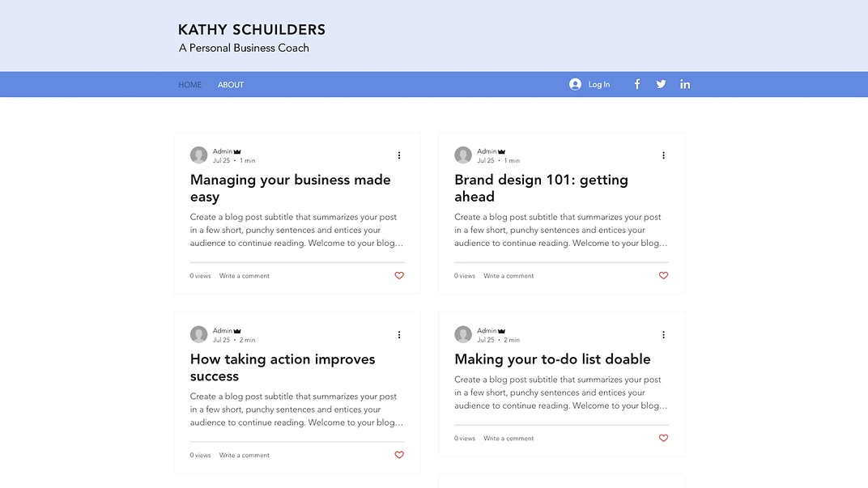Click the Admin avatar on 'How taking action' post
The height and width of the screenshot is (488, 868).
pos(198,335)
